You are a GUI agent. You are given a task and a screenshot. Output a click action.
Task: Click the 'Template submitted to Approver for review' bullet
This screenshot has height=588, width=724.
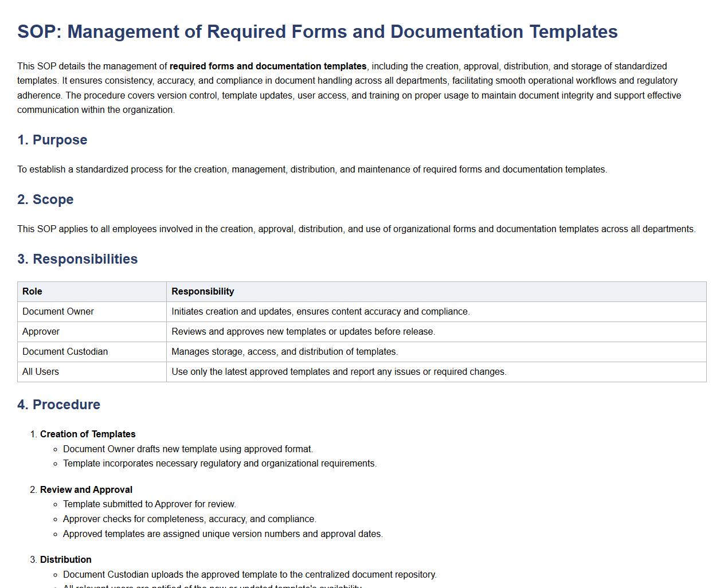[x=149, y=504]
